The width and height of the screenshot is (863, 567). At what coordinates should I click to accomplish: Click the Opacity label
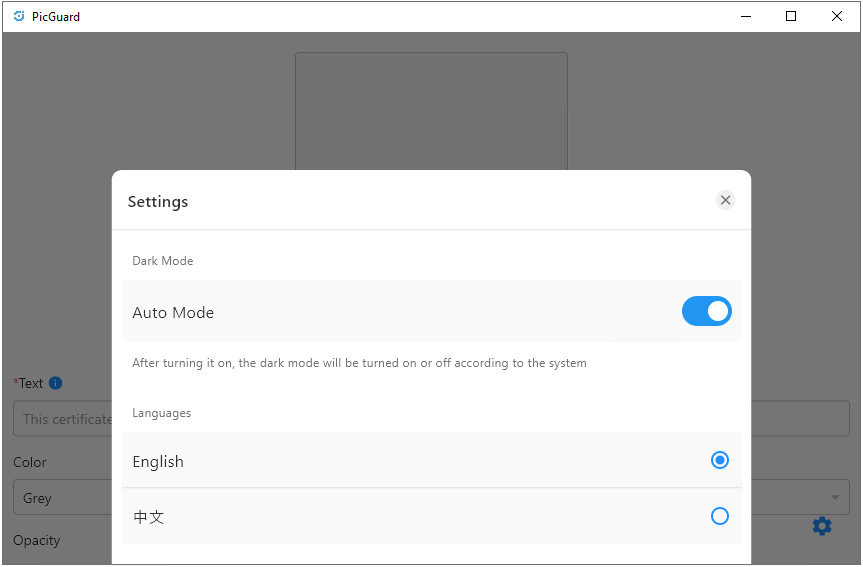tap(36, 540)
